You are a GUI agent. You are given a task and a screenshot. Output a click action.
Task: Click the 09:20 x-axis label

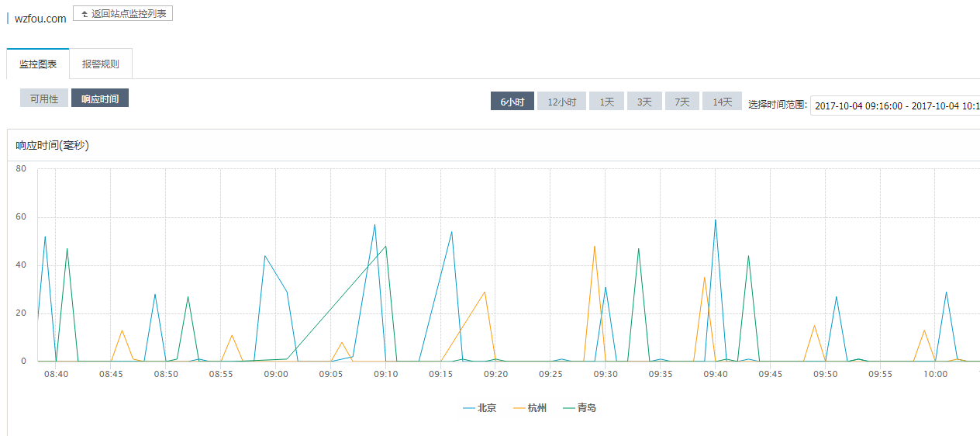tap(495, 374)
